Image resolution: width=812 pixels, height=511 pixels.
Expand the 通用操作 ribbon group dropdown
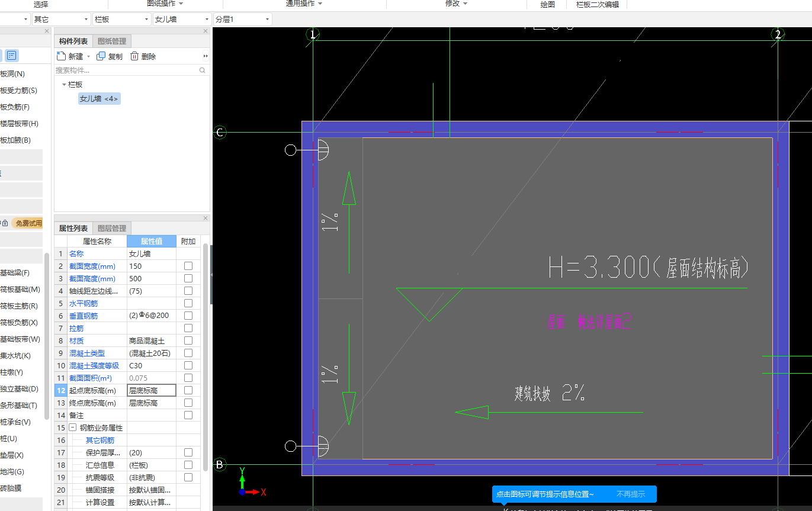(320, 4)
